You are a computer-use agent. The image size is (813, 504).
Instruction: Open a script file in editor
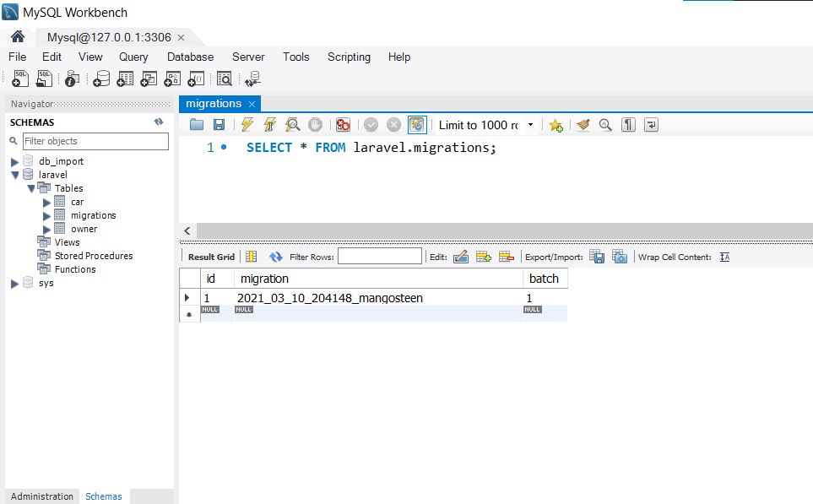pyautogui.click(x=197, y=124)
